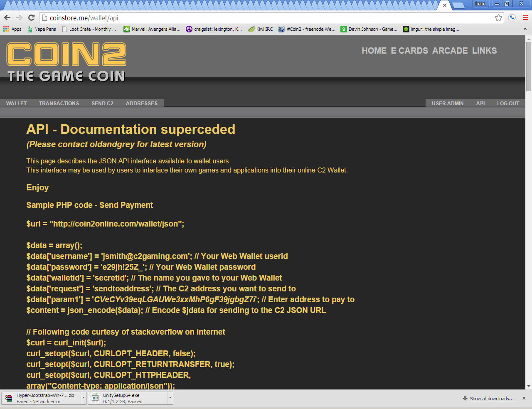Click LOG OUT
Image resolution: width=532 pixels, height=409 pixels.
(508, 103)
